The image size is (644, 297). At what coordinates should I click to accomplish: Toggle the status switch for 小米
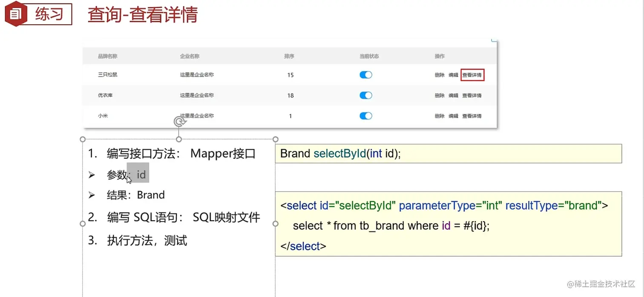point(366,116)
